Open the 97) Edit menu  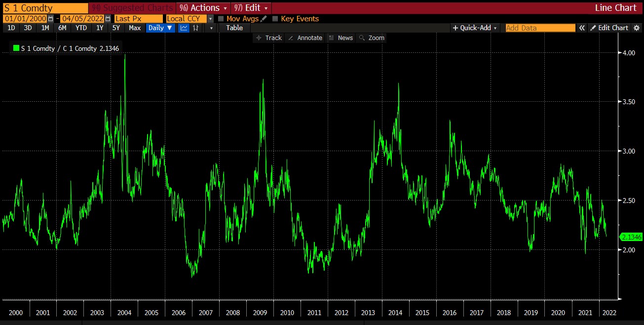coord(251,8)
